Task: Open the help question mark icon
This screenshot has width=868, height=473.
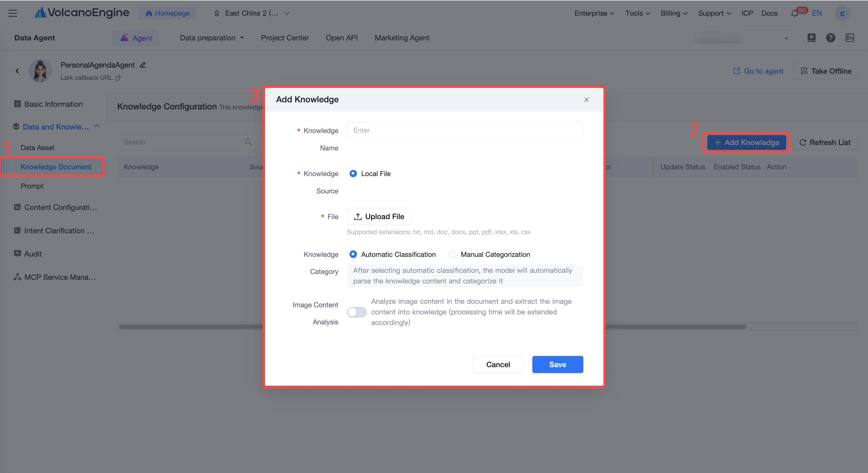Action: click(x=831, y=38)
